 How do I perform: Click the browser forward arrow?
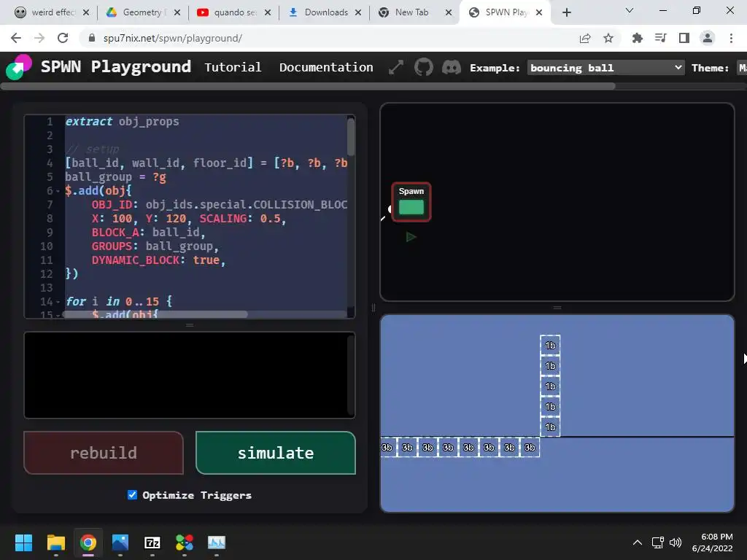pyautogui.click(x=39, y=38)
